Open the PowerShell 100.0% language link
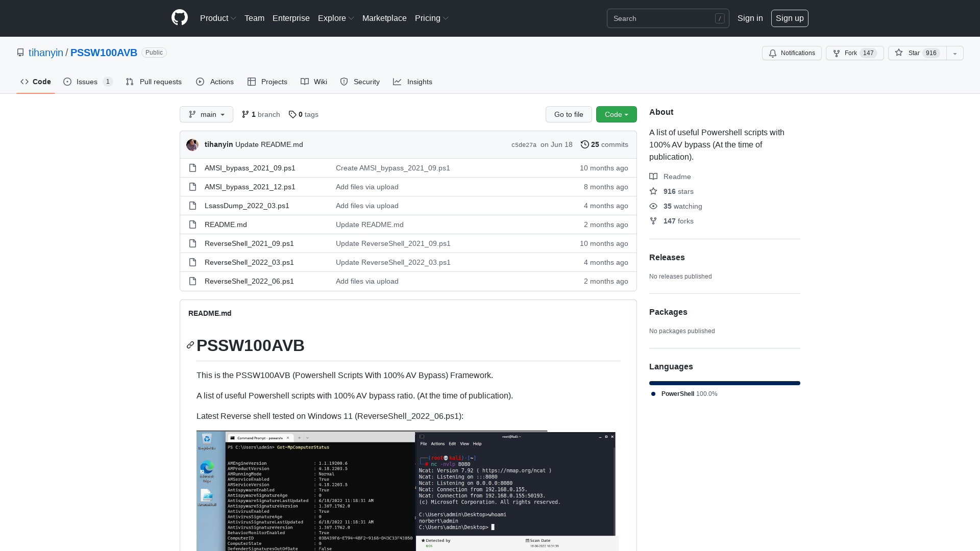The image size is (980, 551). coord(684,394)
